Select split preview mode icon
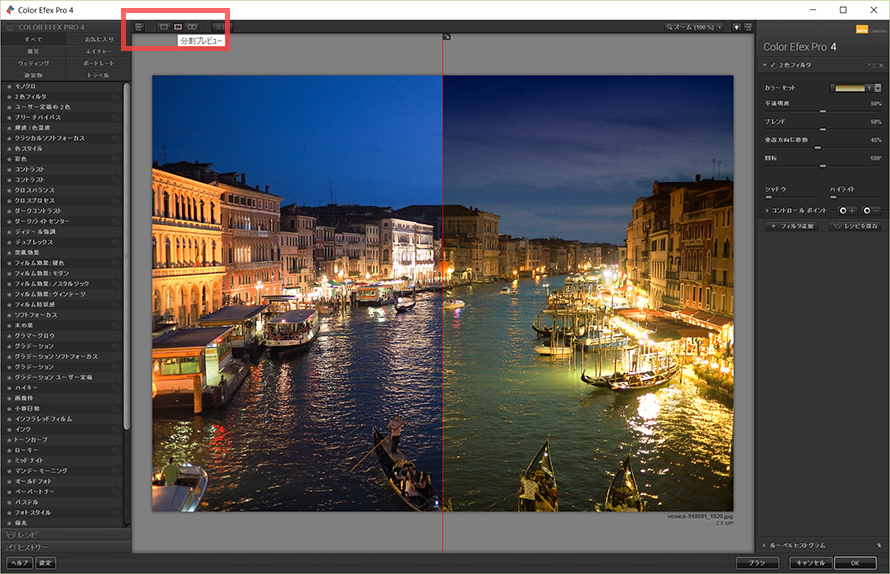This screenshot has width=890, height=574. pyautogui.click(x=178, y=27)
